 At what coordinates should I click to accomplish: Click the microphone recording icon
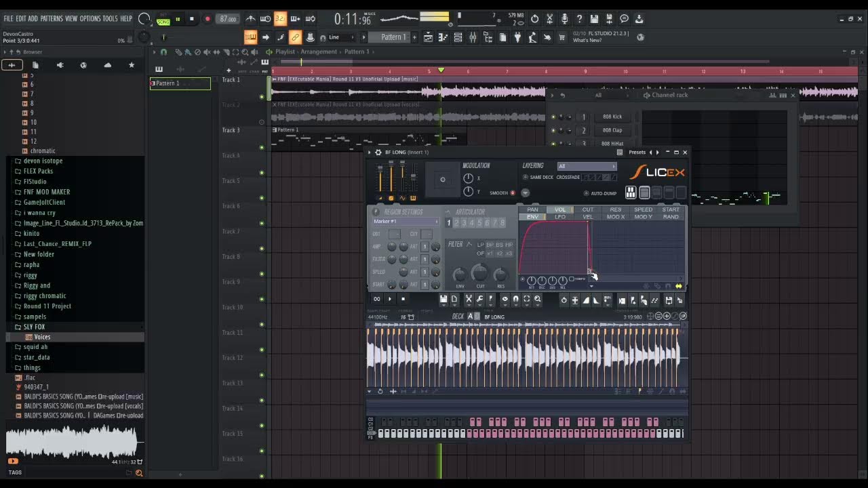[x=564, y=19]
